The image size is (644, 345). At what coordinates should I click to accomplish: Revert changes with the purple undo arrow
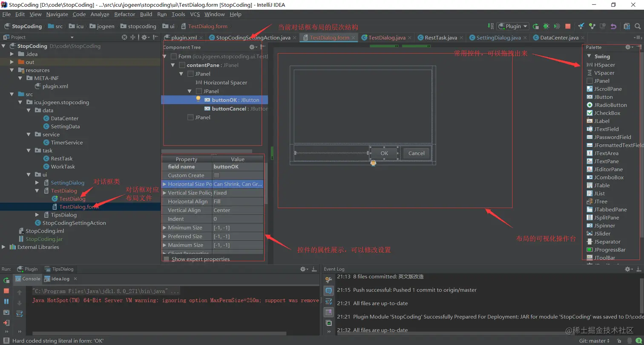(613, 26)
